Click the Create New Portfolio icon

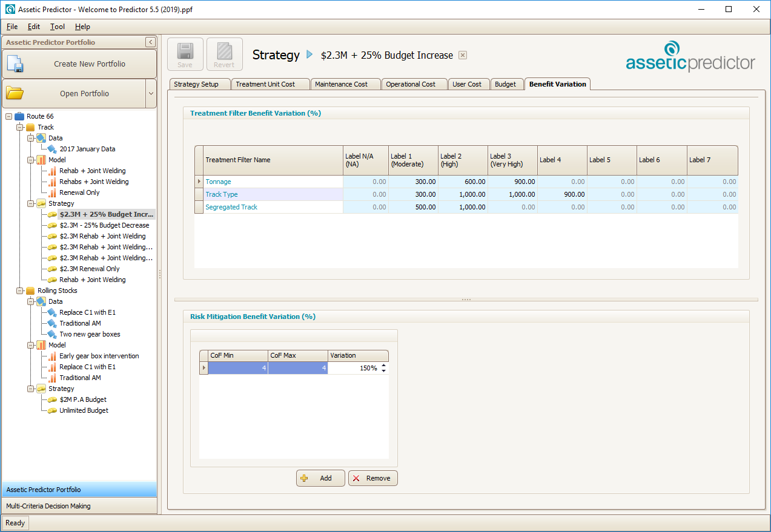click(x=15, y=64)
